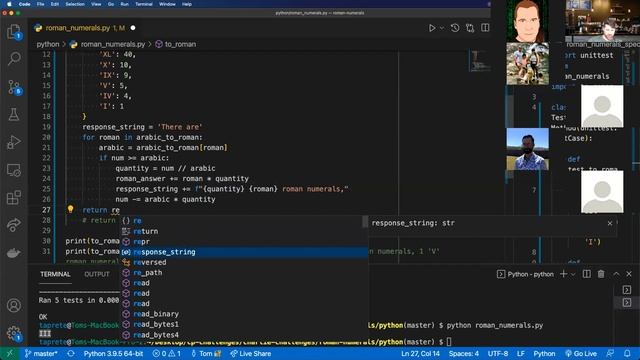
Task: Select the return keyword suggestion
Action: pyautogui.click(x=244, y=231)
